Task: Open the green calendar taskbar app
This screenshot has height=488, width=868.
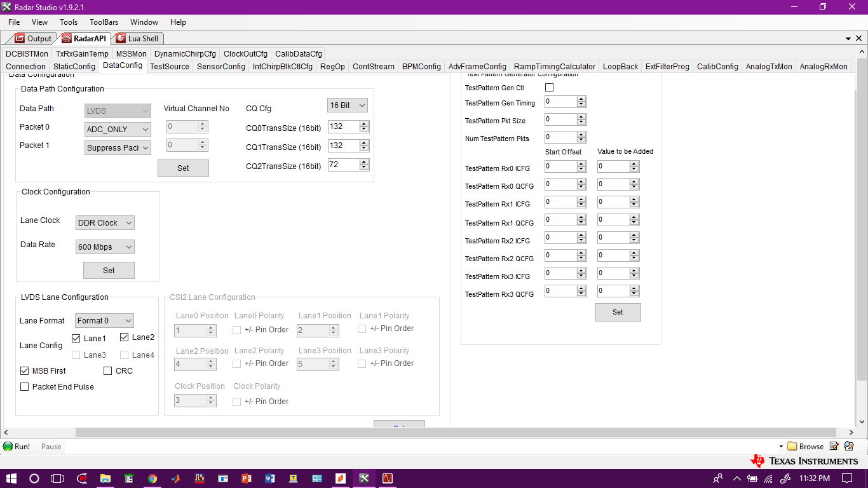Action: click(129, 478)
